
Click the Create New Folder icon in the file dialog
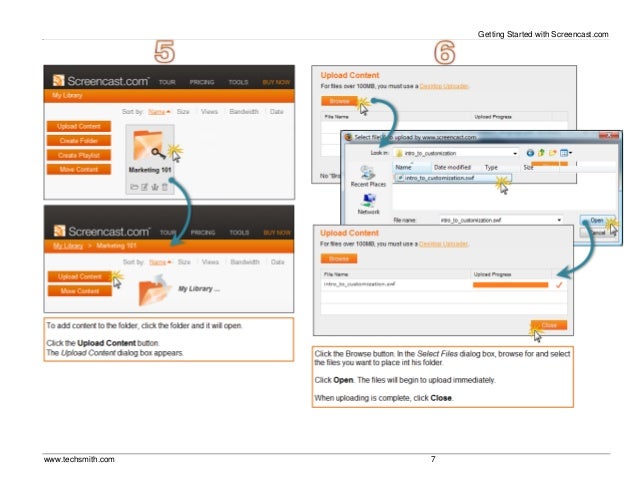[553, 153]
